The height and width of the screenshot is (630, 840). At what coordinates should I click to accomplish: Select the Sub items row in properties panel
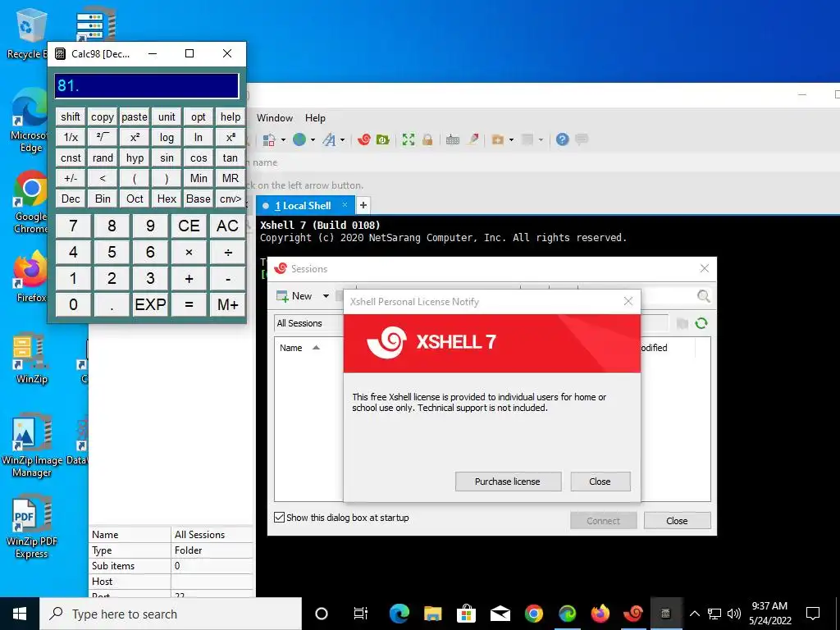[171, 566]
